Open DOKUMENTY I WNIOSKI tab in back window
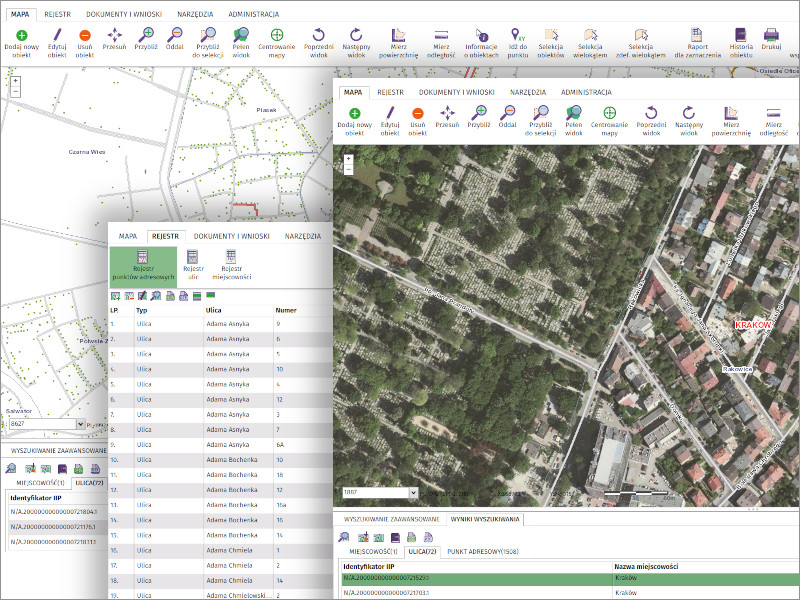The width and height of the screenshot is (800, 600). 124,14
